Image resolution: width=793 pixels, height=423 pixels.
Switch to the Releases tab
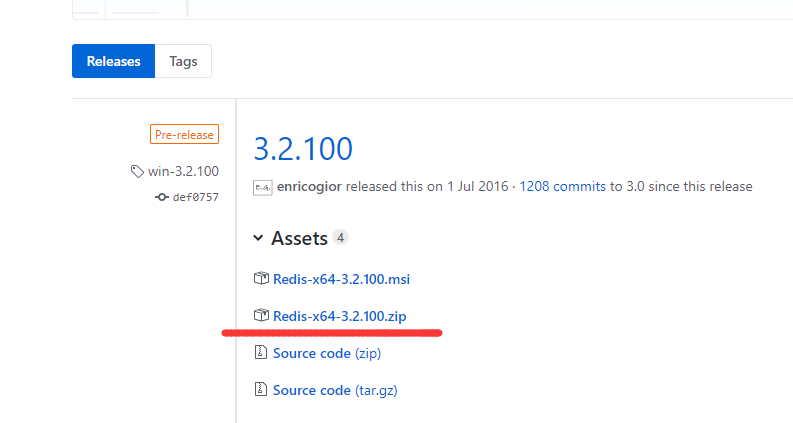tap(113, 61)
